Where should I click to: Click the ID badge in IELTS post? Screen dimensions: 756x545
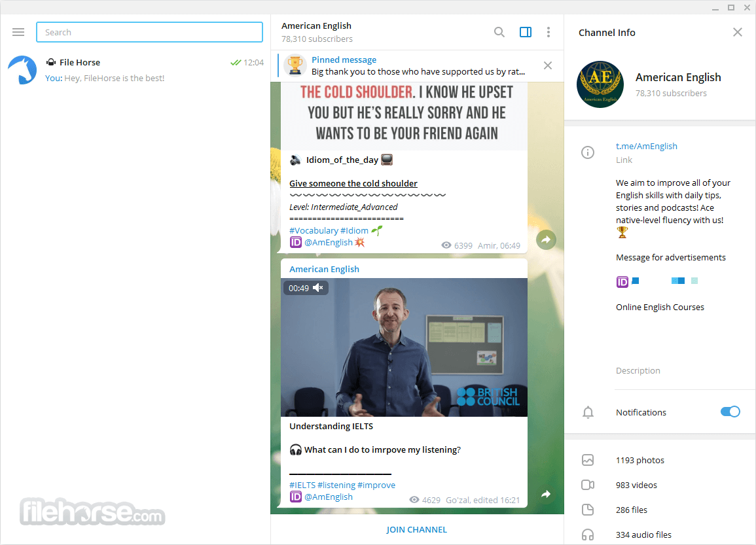(295, 497)
